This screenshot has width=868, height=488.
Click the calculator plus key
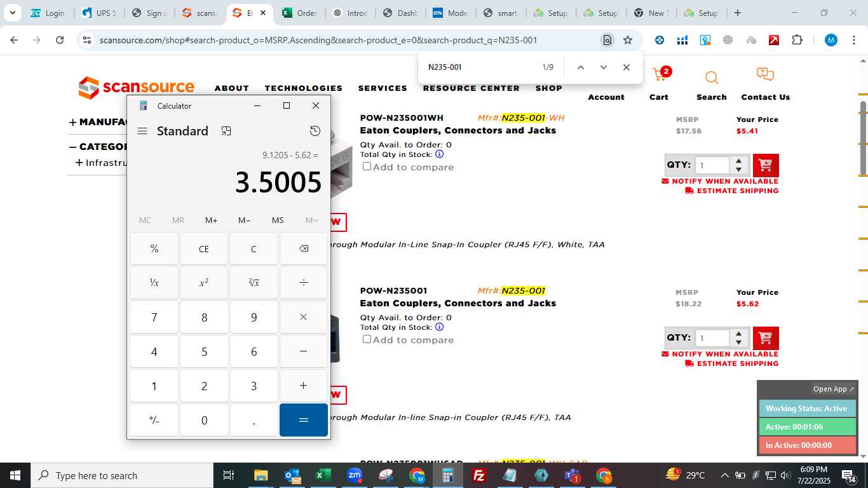[304, 386]
